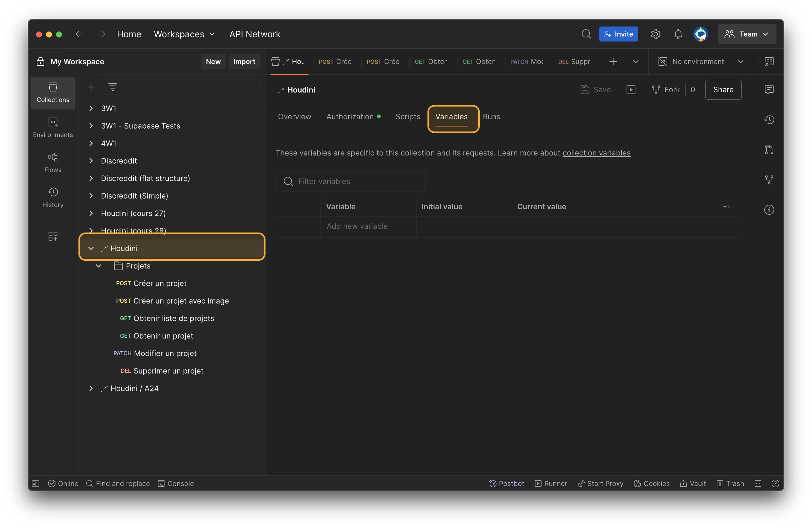Open Runner in the status bar
This screenshot has height=528, width=812.
551,484
